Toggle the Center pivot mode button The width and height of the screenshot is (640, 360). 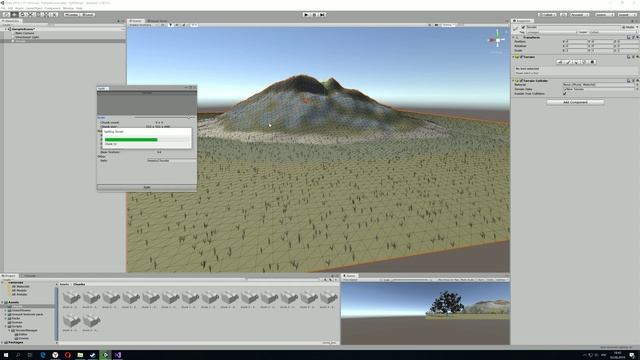pyautogui.click(x=71, y=14)
